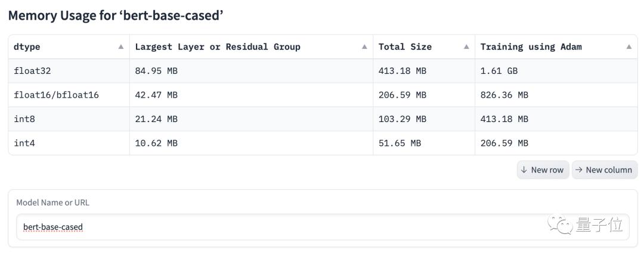Add a column with New column button

604,170
